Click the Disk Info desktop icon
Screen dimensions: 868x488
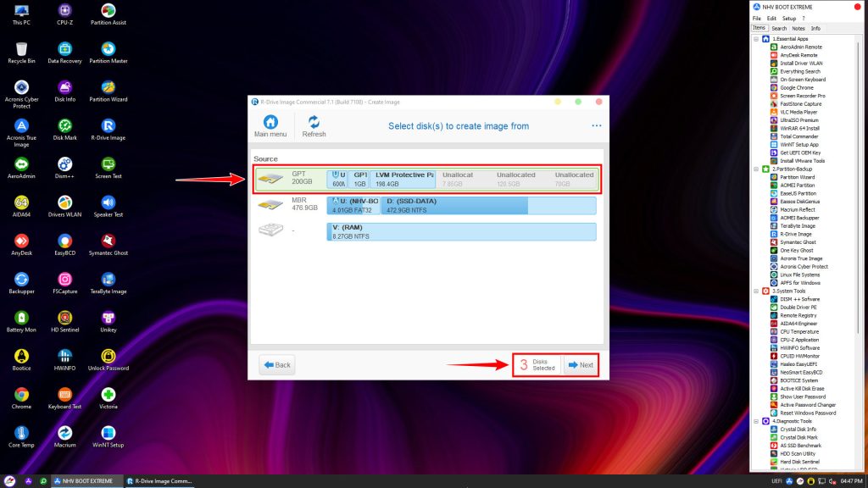pos(64,91)
